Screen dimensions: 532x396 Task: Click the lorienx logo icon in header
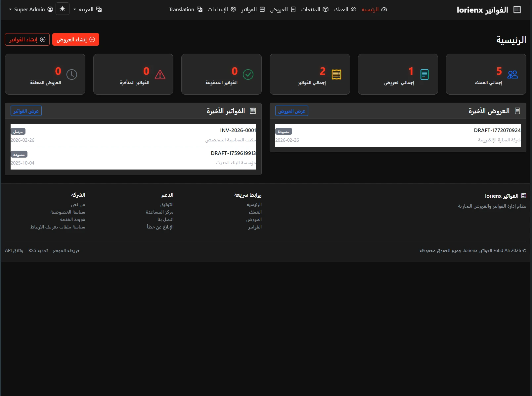517,10
